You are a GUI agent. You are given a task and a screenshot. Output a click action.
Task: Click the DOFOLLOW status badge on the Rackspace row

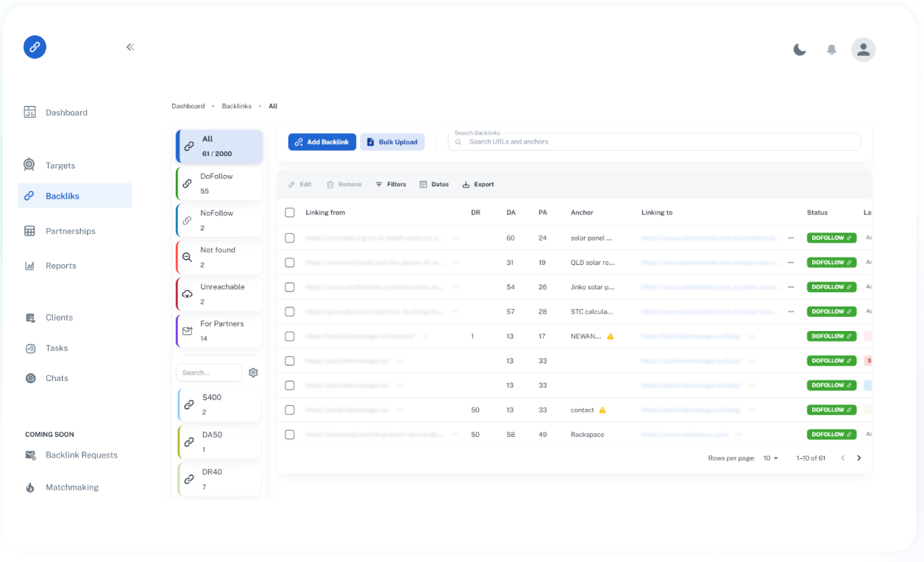click(831, 434)
